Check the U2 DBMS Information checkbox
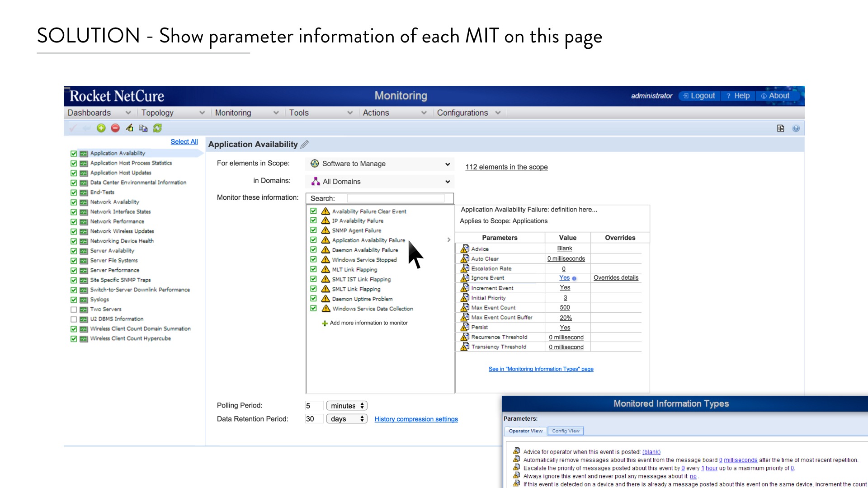The height and width of the screenshot is (488, 868). [x=74, y=319]
